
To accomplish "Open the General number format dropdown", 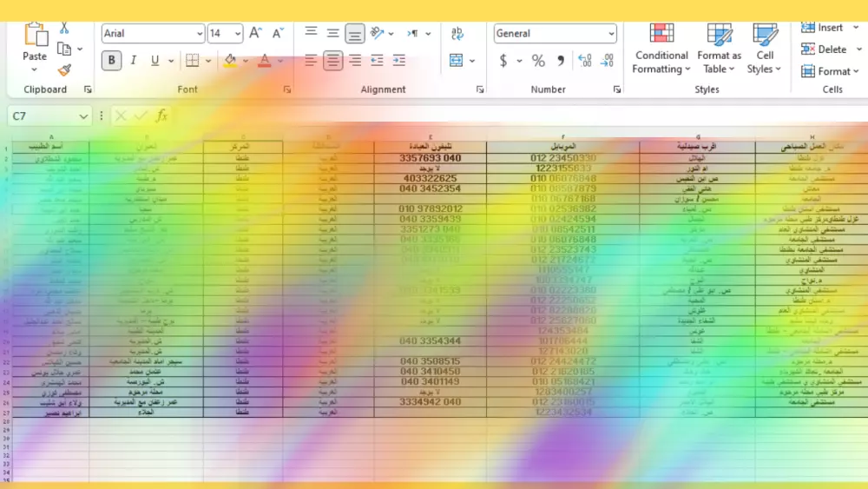I will point(611,34).
